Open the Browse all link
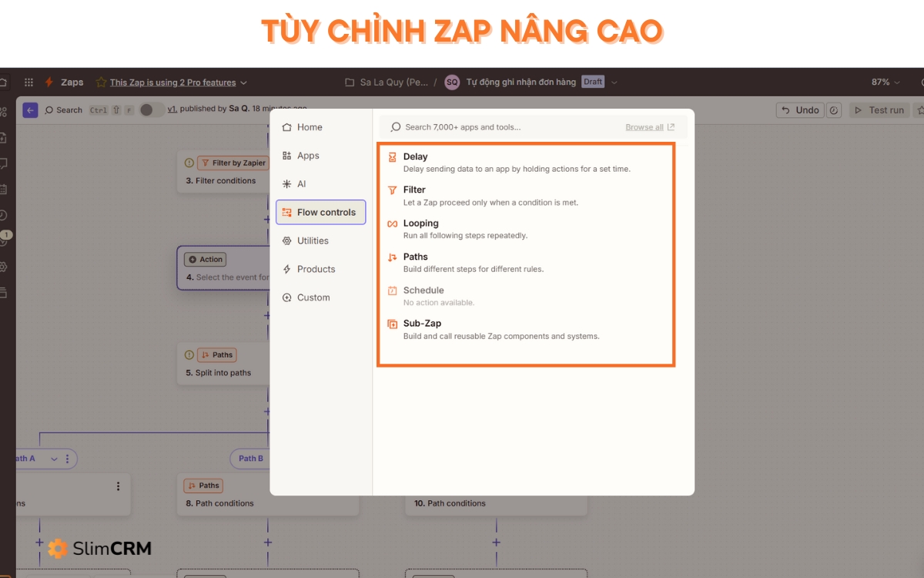Viewport: 924px width, 578px height. click(650, 127)
